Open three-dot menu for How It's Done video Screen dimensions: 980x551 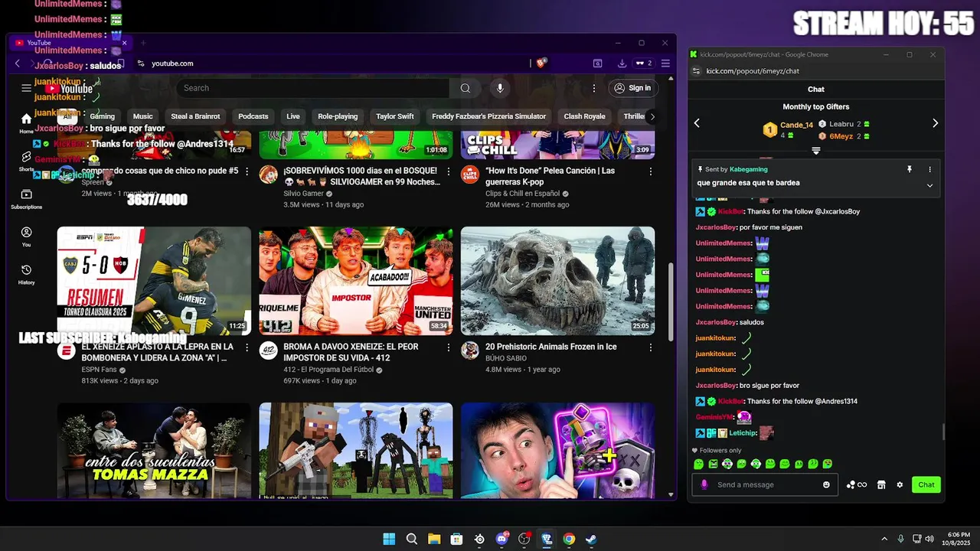(651, 171)
